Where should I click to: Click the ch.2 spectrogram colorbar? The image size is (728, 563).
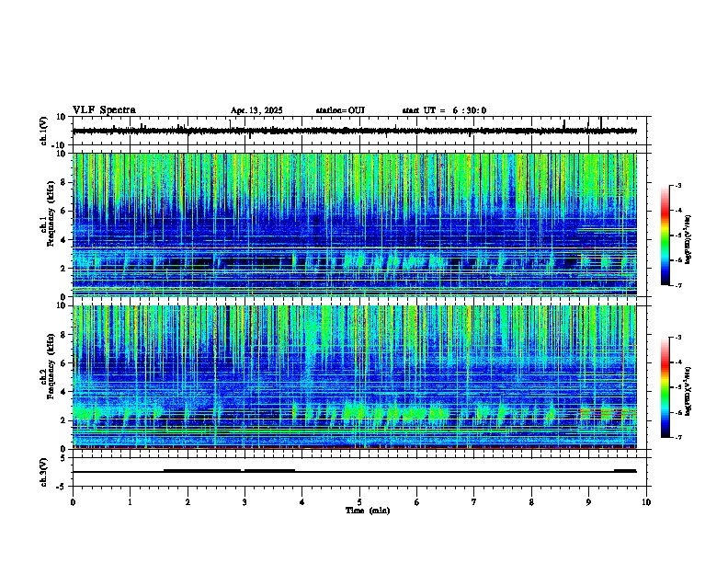[665, 387]
